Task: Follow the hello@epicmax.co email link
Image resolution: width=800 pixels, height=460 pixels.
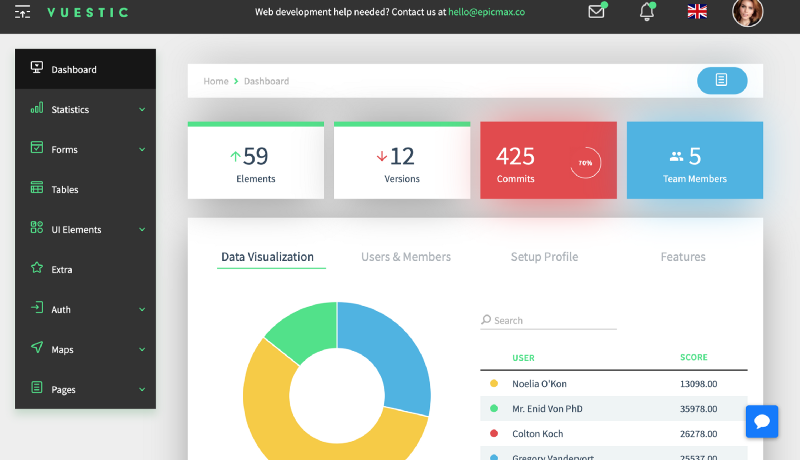Action: coord(486,12)
